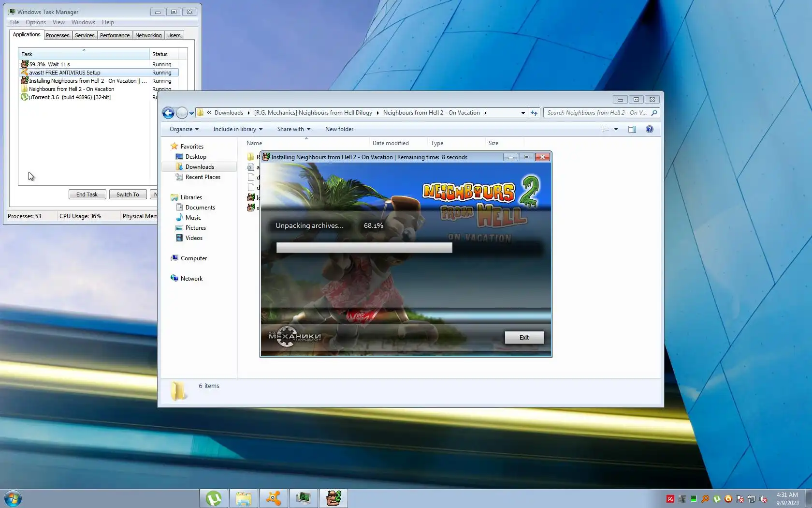This screenshot has height=508, width=812.
Task: Click the Computer icon in the sidebar
Action: coord(174,258)
